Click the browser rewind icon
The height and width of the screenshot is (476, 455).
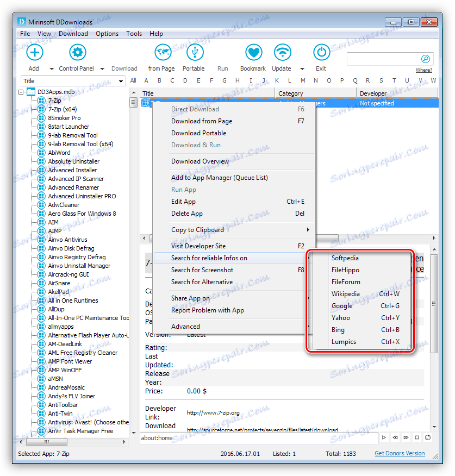[395, 437]
